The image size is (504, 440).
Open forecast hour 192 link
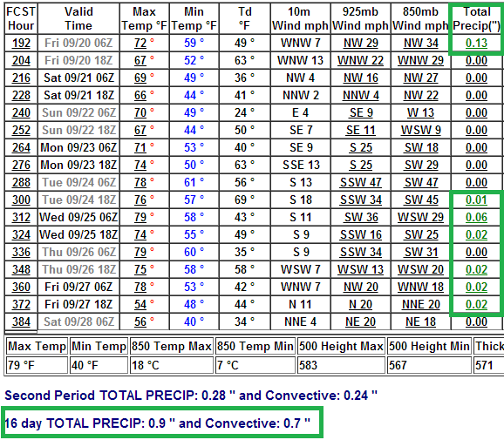(x=21, y=43)
